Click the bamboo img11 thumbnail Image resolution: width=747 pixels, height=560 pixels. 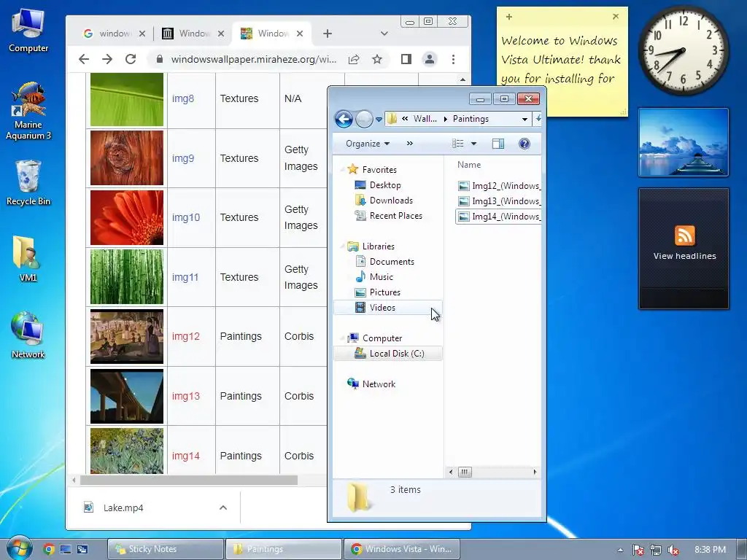pyautogui.click(x=127, y=277)
